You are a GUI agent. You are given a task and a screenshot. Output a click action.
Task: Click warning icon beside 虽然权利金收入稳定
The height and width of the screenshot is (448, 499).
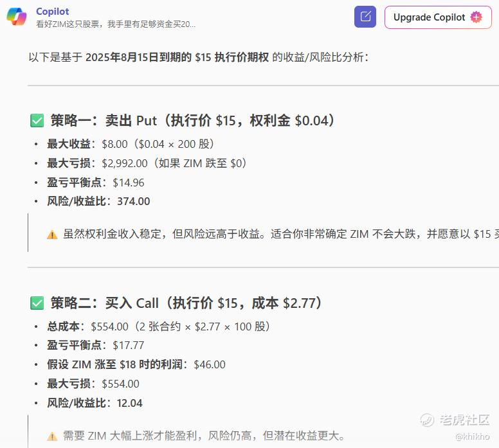[52, 235]
